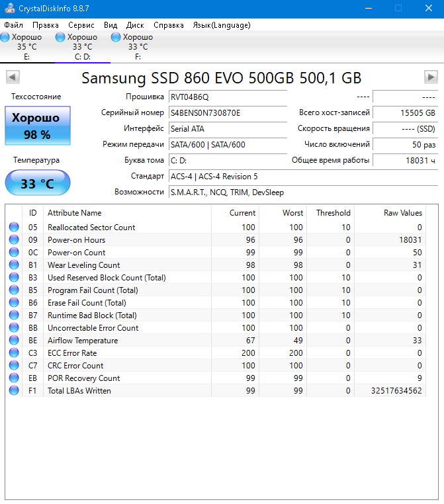
Task: Click status orb beside Airflow Temperature row
Action: click(14, 341)
